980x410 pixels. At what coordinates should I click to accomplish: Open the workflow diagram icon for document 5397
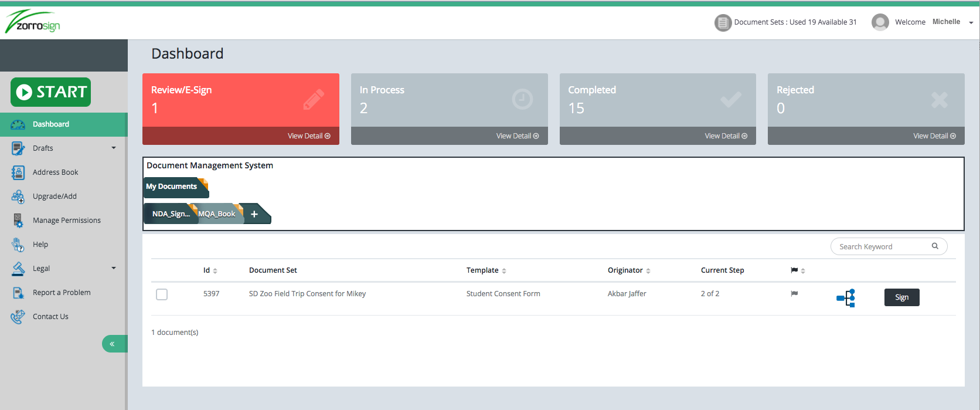[846, 298]
